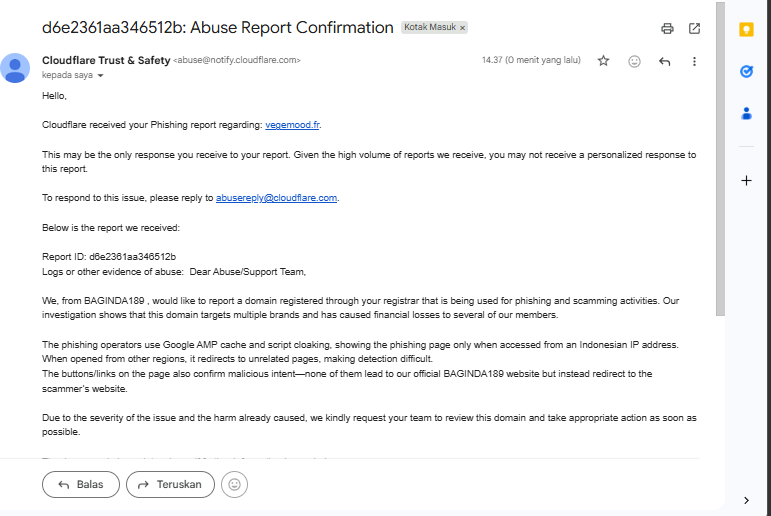
Task: Add an emoji reaction to the message
Action: pos(634,61)
